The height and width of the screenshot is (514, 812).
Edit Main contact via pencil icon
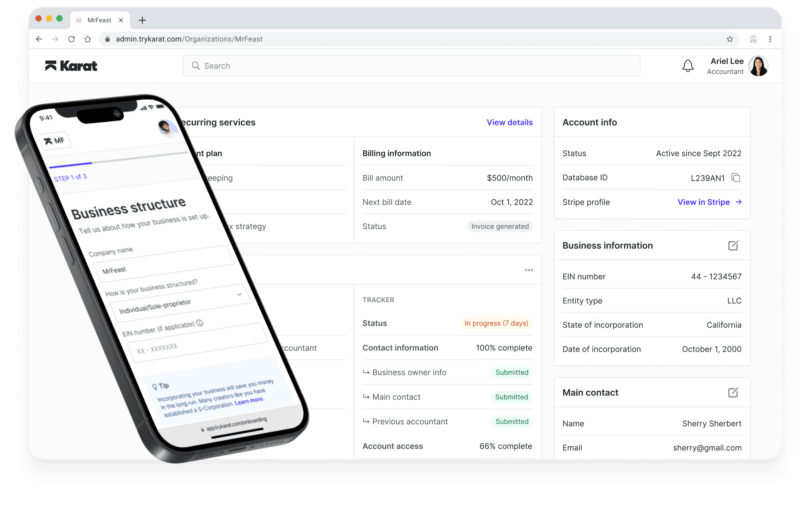tap(733, 393)
